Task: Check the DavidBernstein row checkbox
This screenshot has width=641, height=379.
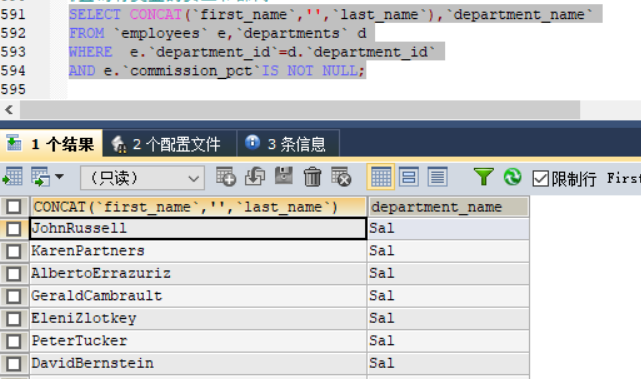Action: (x=14, y=363)
